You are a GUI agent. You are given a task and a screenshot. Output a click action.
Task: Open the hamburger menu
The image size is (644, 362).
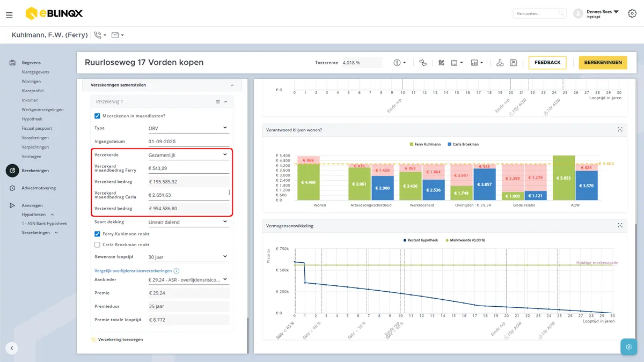pyautogui.click(x=9, y=15)
